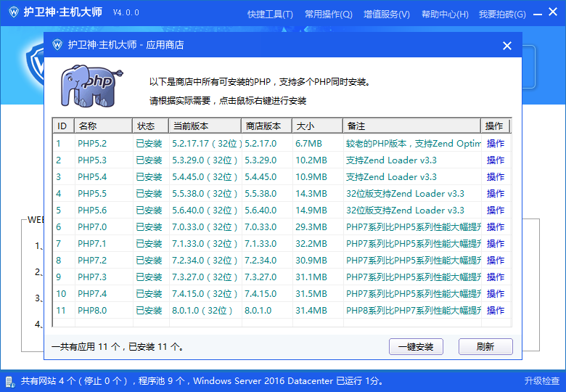Click the PHP elephant logo
Viewport: 566px width, 392px height.
[92, 86]
